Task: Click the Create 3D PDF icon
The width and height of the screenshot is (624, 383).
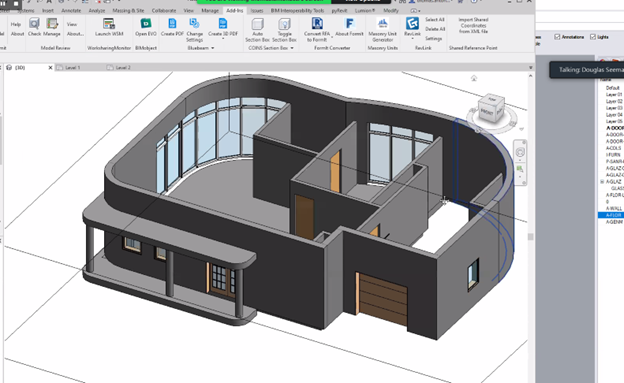Action: (223, 23)
